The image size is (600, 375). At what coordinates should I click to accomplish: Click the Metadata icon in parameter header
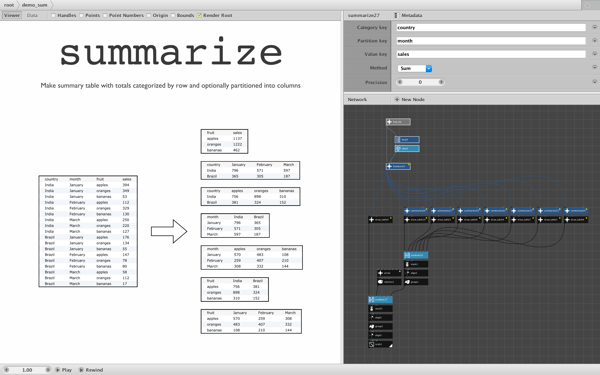(x=396, y=15)
